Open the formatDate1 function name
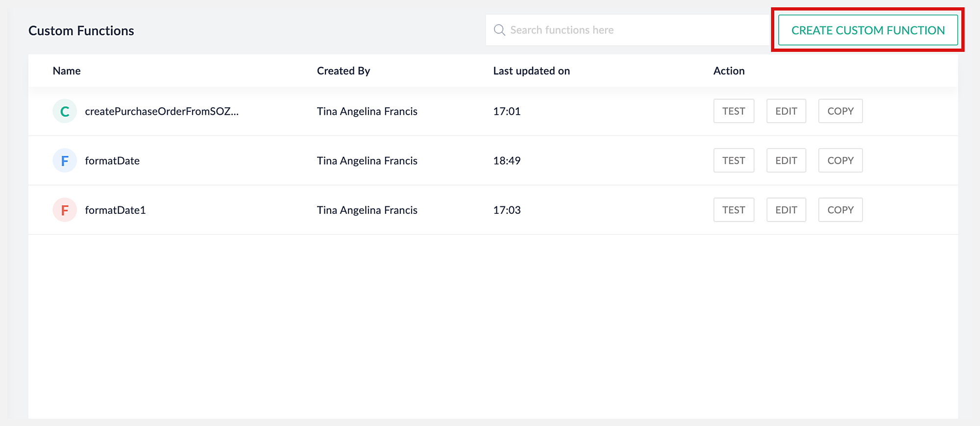This screenshot has height=426, width=980. [115, 210]
